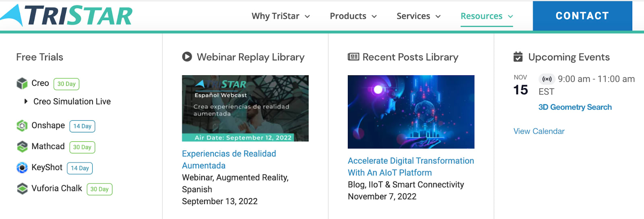Click the KeyShot product icon

point(22,167)
